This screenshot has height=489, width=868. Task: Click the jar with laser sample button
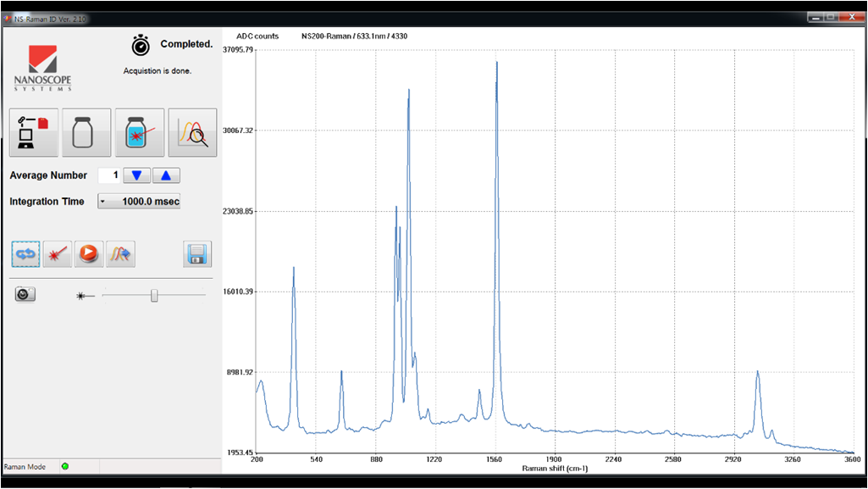(140, 133)
